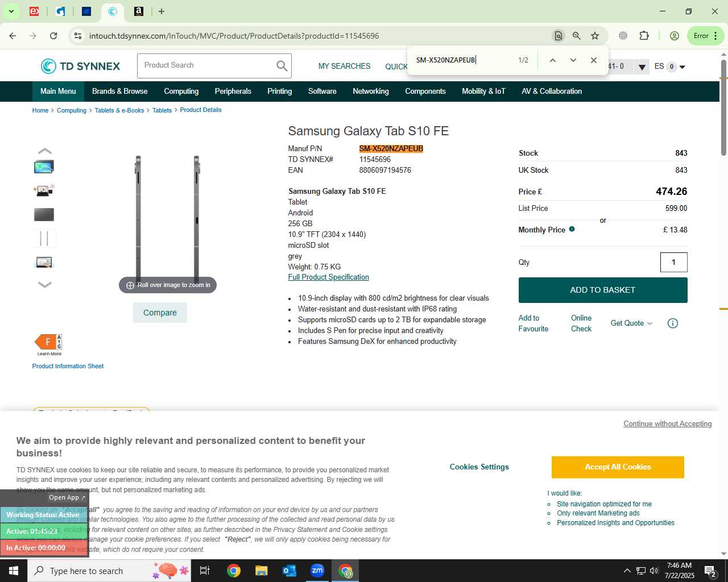Click the energy label F icon
The height and width of the screenshot is (582, 728).
pyautogui.click(x=48, y=342)
